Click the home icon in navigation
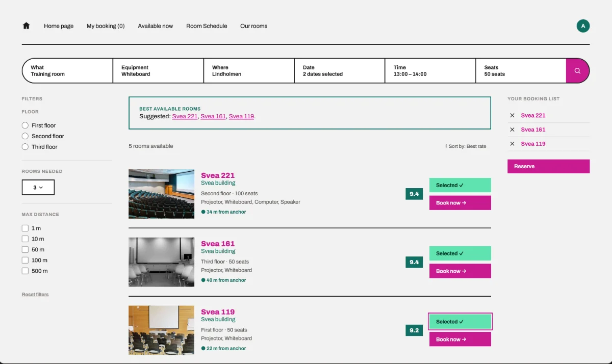 tap(27, 26)
